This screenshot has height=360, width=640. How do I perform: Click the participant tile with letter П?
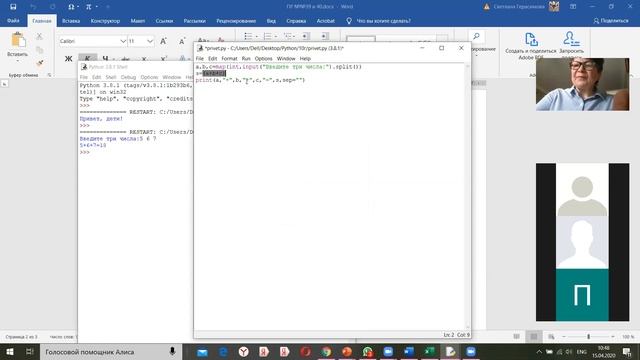[582, 295]
